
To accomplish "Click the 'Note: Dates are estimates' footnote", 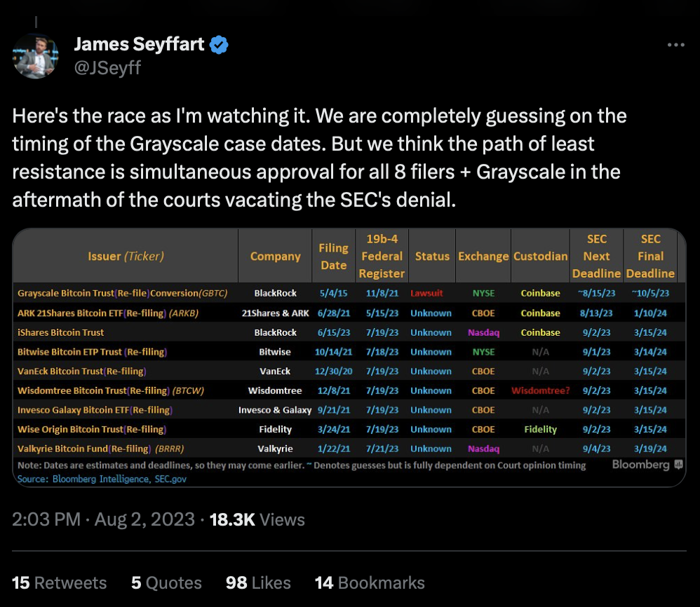I will [302, 465].
